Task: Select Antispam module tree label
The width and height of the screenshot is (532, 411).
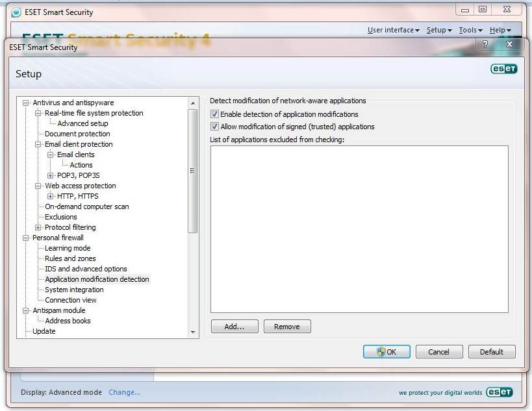Action: pyautogui.click(x=59, y=310)
